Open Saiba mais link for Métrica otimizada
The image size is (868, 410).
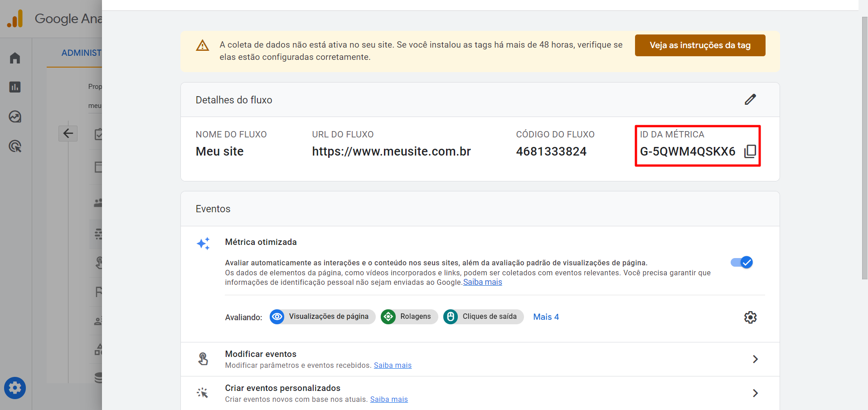coord(483,282)
